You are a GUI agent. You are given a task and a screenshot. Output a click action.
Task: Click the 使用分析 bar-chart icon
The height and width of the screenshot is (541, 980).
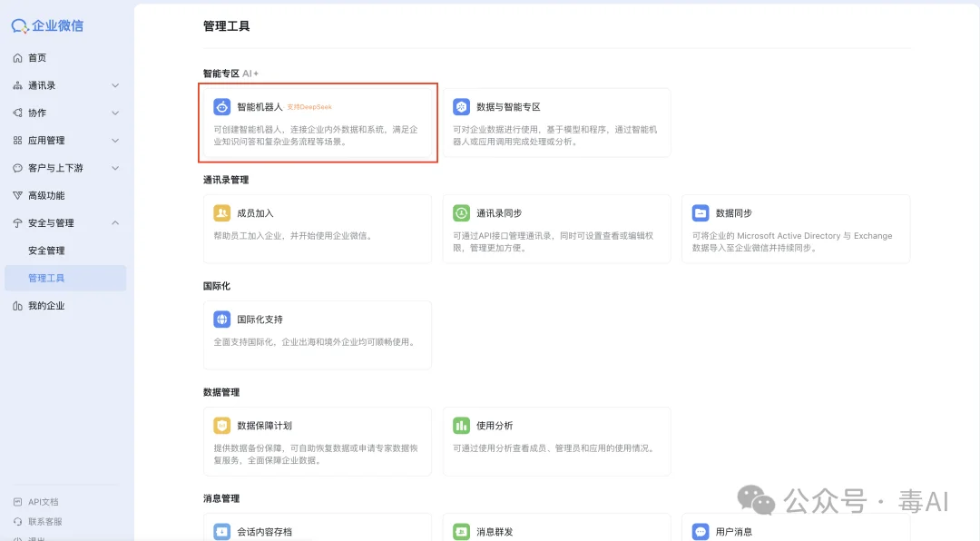point(461,426)
